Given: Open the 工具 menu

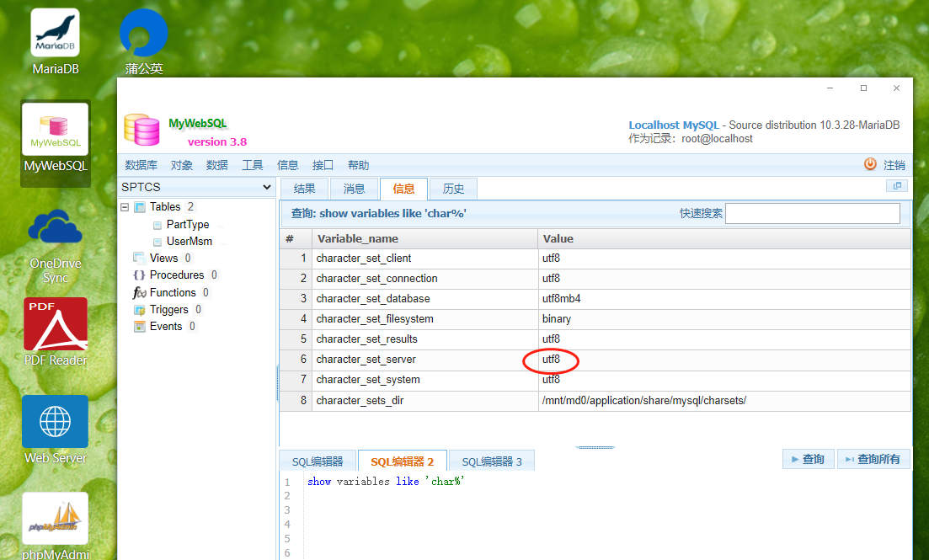Looking at the screenshot, I should [252, 165].
